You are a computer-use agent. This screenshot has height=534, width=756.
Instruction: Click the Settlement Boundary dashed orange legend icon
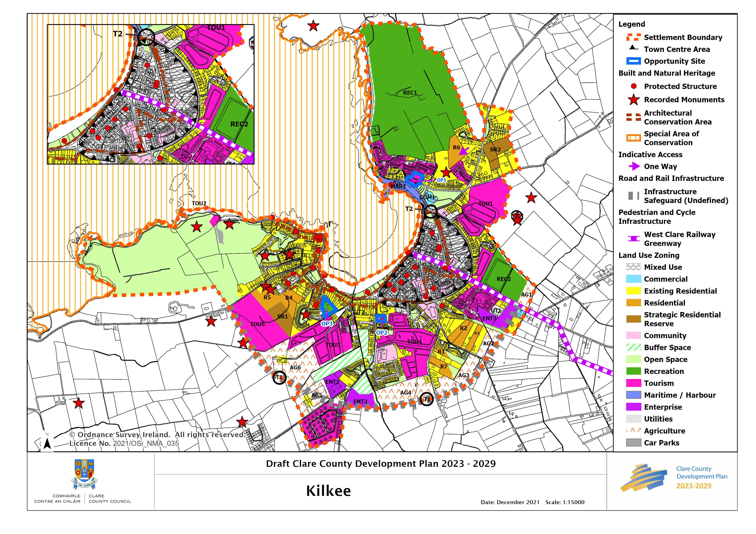click(634, 37)
